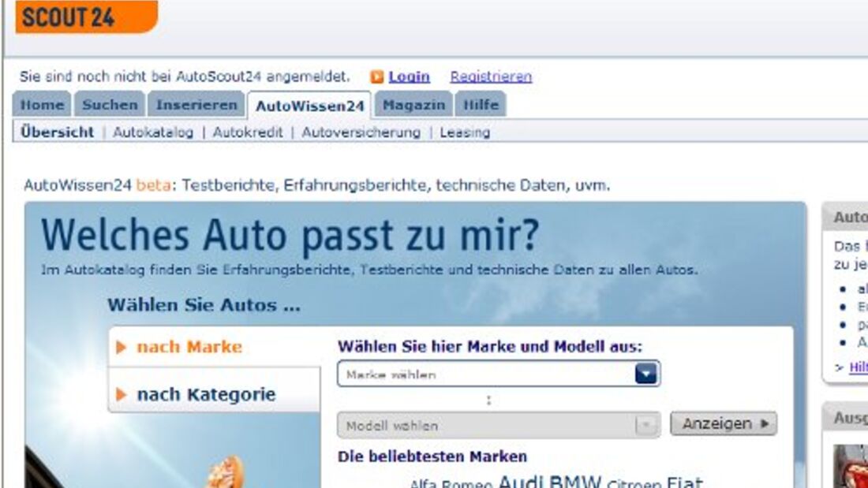This screenshot has width=868, height=488.
Task: Click the Scout24 logo
Action: 75,17
